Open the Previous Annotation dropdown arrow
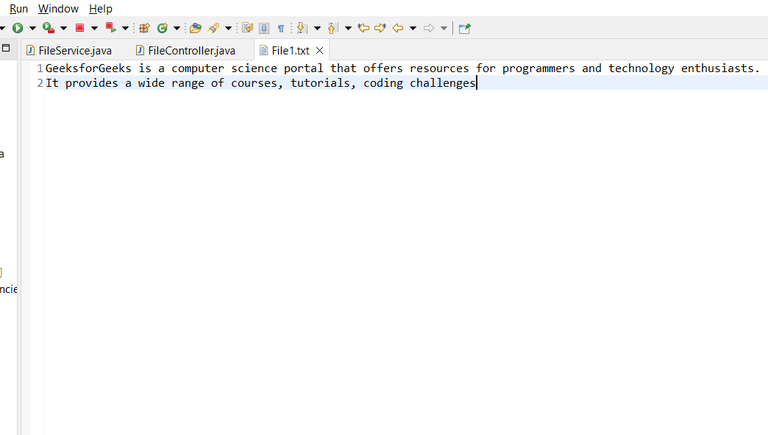 [348, 28]
